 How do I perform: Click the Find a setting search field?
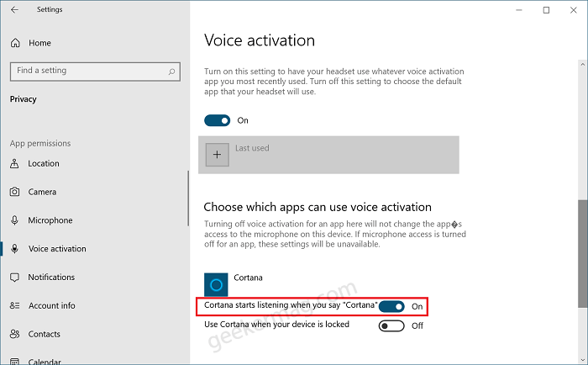[95, 71]
